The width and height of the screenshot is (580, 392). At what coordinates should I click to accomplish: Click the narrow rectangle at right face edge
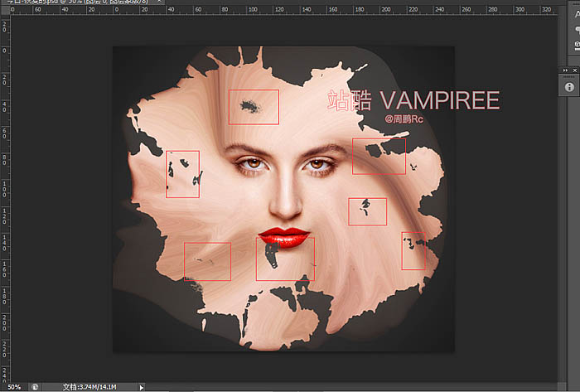(413, 250)
